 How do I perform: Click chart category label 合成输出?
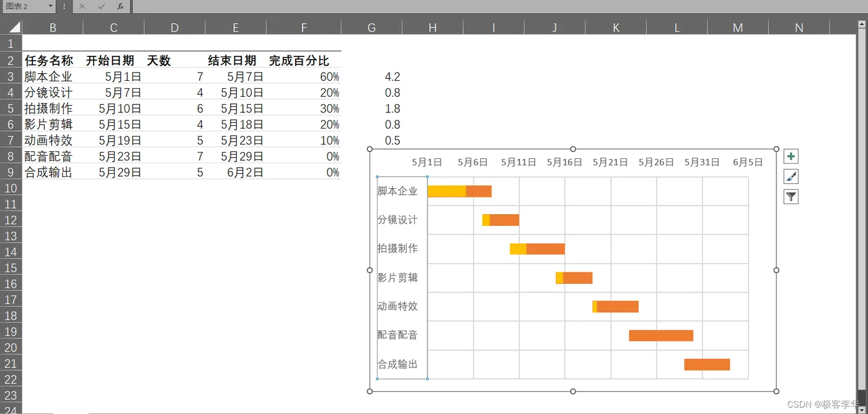click(x=397, y=364)
